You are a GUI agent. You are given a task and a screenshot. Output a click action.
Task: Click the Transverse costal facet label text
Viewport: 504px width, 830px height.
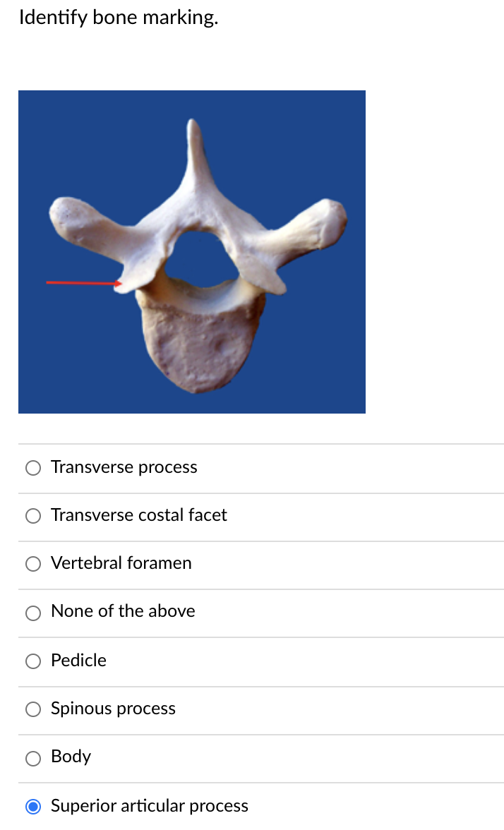[138, 516]
